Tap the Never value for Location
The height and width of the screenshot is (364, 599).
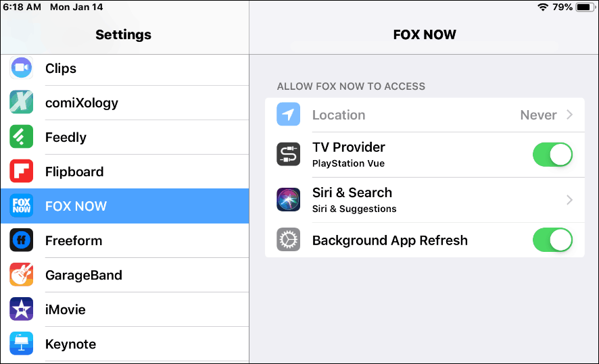[x=538, y=115]
